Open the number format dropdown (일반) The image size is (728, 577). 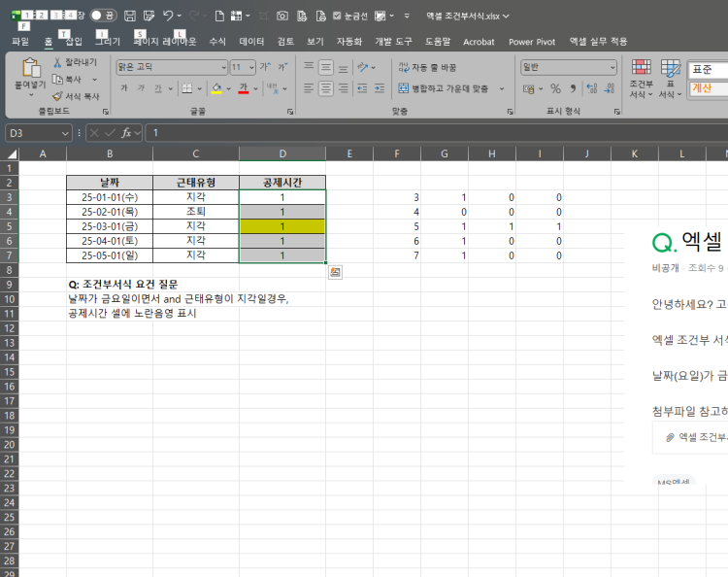pos(612,67)
